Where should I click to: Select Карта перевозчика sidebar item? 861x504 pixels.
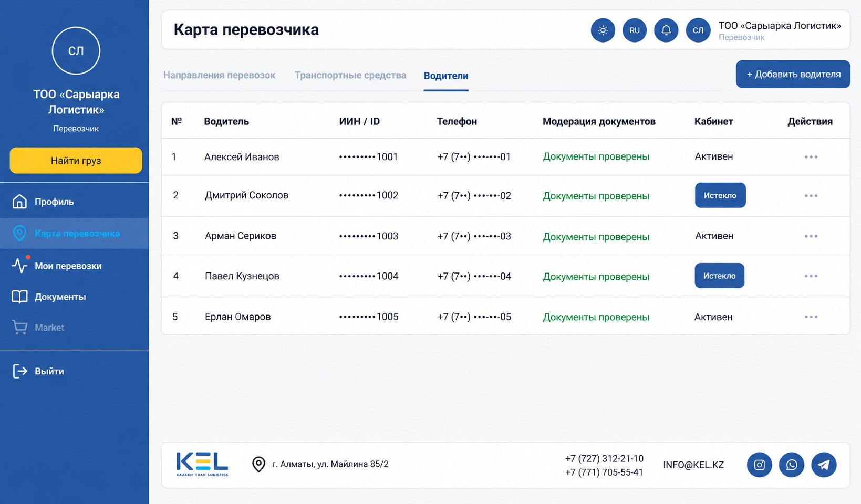tap(75, 233)
